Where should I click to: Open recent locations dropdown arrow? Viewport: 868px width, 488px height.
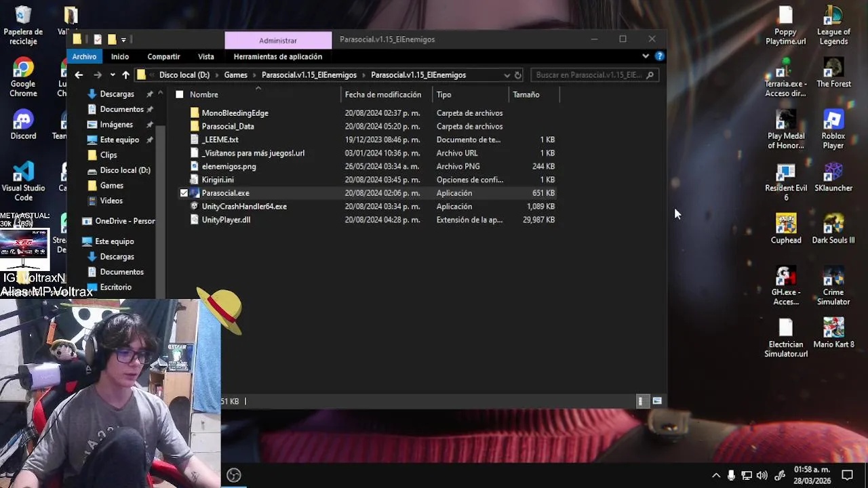[112, 75]
